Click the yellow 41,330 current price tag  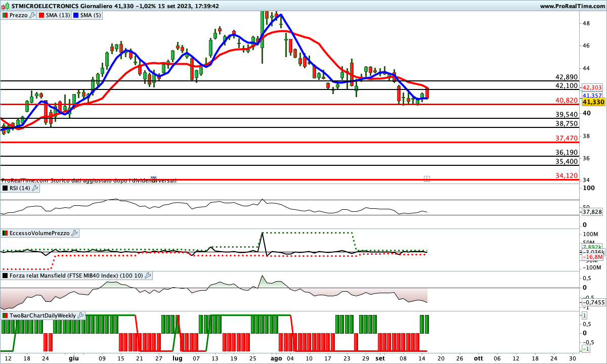(x=593, y=102)
